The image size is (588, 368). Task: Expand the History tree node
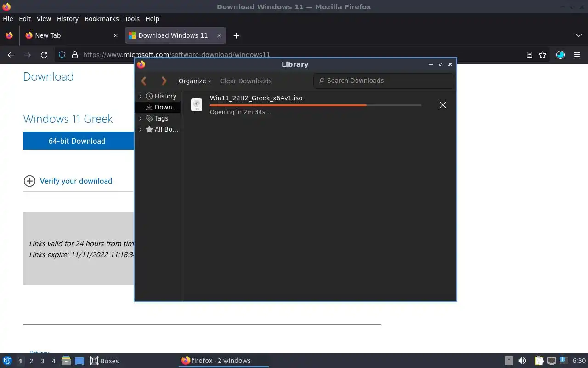click(x=140, y=96)
